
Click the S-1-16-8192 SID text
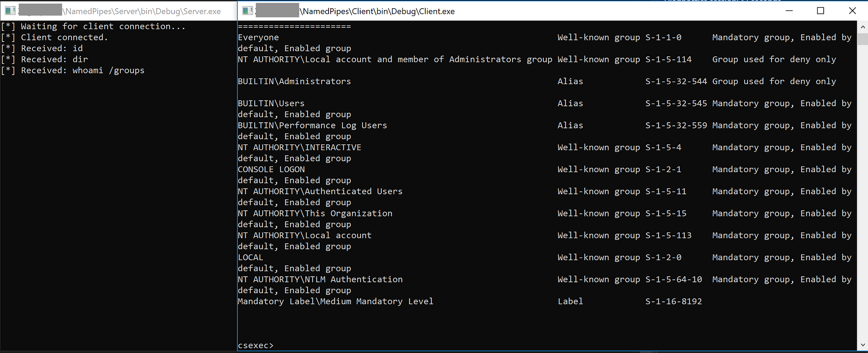point(674,301)
